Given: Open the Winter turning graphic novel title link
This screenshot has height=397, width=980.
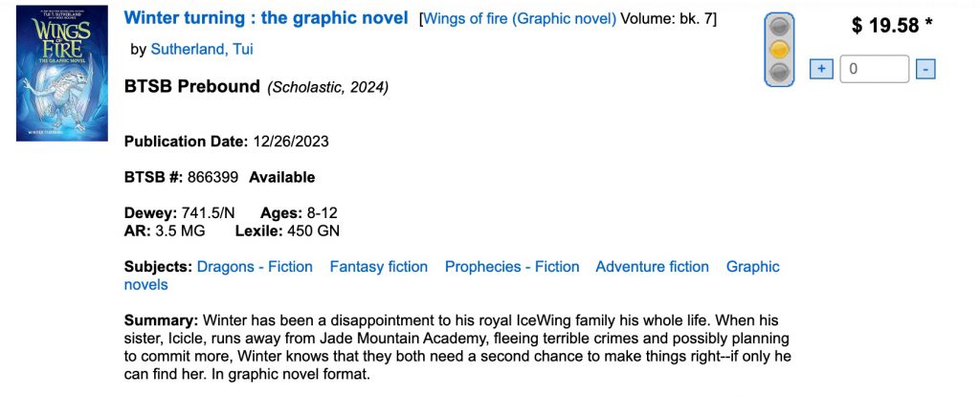Looking at the screenshot, I should click(x=266, y=19).
